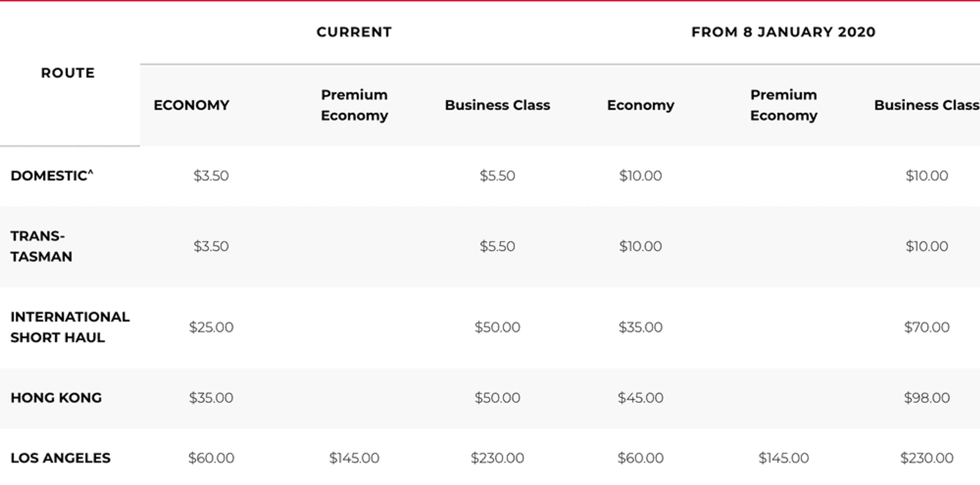Image resolution: width=980 pixels, height=485 pixels.
Task: Select the $45.00 Hong Kong Economy fare
Action: pos(640,398)
